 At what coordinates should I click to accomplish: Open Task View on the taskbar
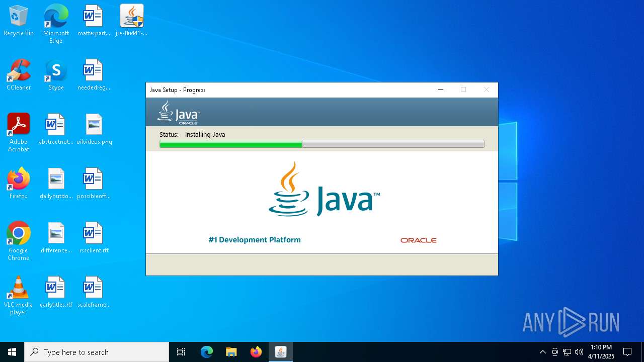coord(181,352)
